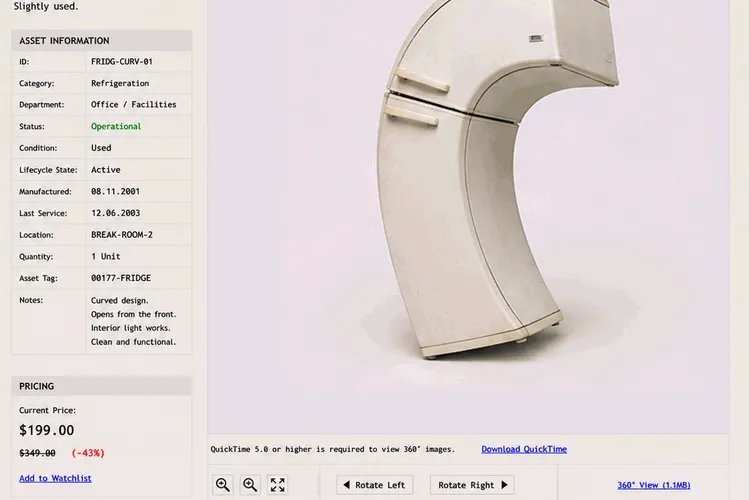Click the Category value Refrigeration
Image resolution: width=750 pixels, height=500 pixels.
click(120, 83)
